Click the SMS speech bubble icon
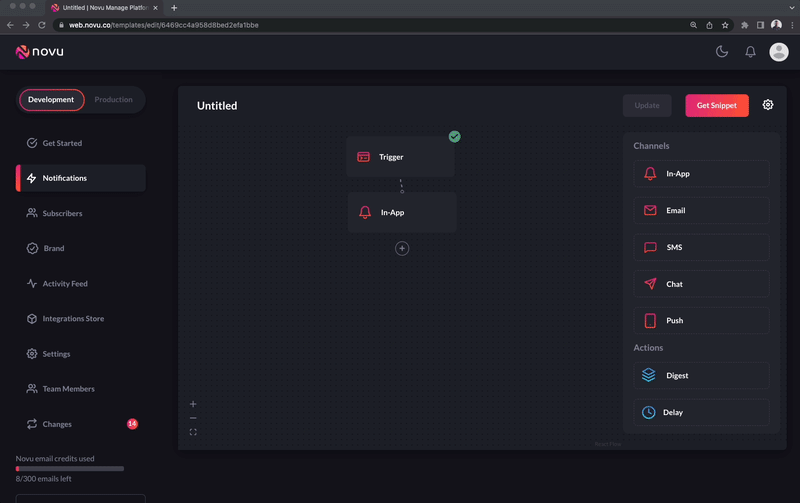The width and height of the screenshot is (800, 503). 650,247
